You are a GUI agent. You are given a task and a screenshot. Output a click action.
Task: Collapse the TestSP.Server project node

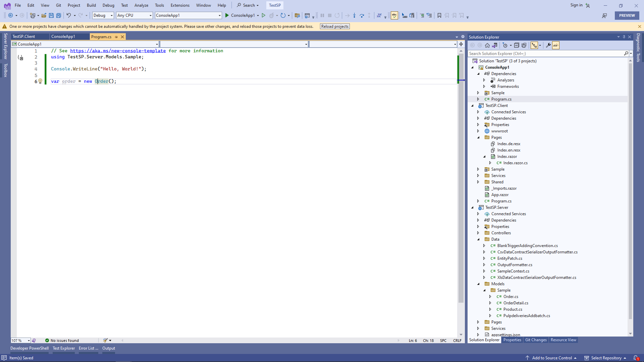[472, 207]
